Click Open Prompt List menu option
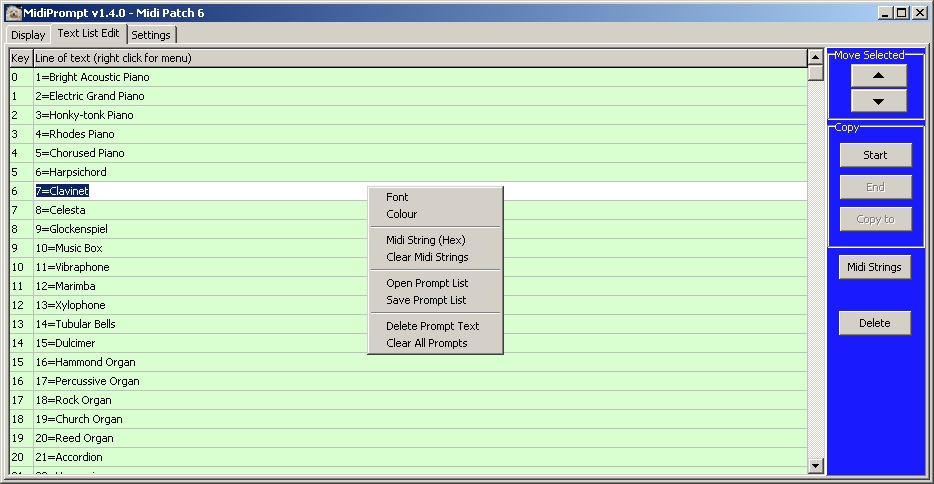934x484 pixels. point(426,283)
